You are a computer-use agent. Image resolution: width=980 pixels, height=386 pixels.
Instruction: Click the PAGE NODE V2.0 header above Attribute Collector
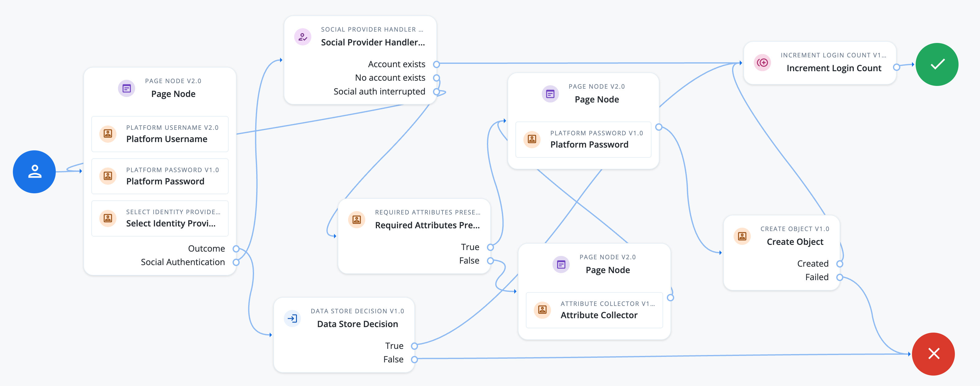pos(608,257)
